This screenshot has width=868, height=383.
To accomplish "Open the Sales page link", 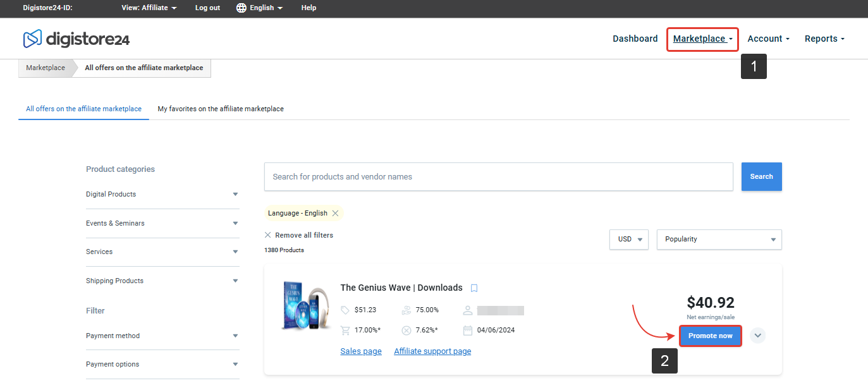I will [x=361, y=351].
